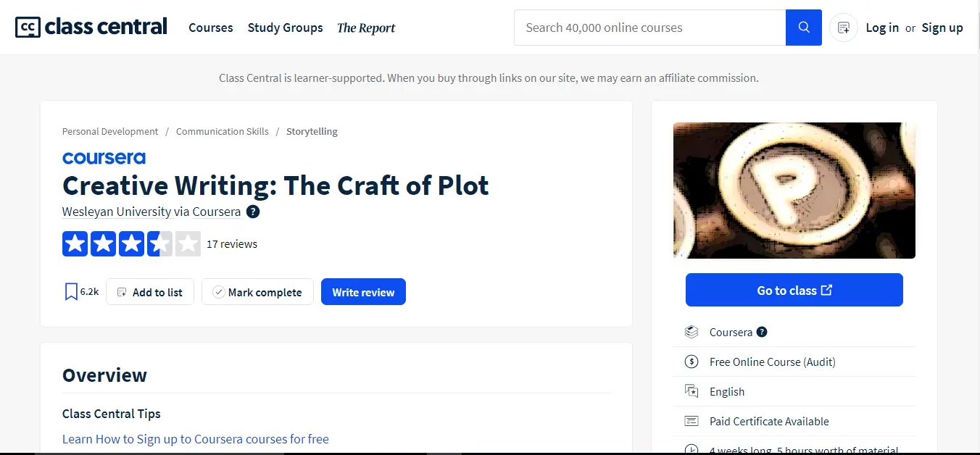
Task: Click the help icon beside Wesleyan University
Action: tap(252, 212)
